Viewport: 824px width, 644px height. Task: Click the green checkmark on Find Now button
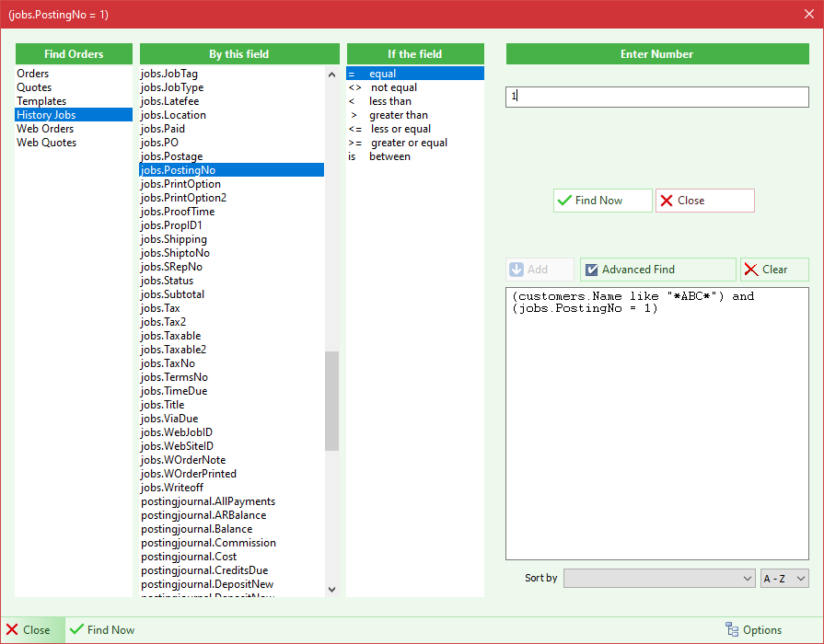564,201
